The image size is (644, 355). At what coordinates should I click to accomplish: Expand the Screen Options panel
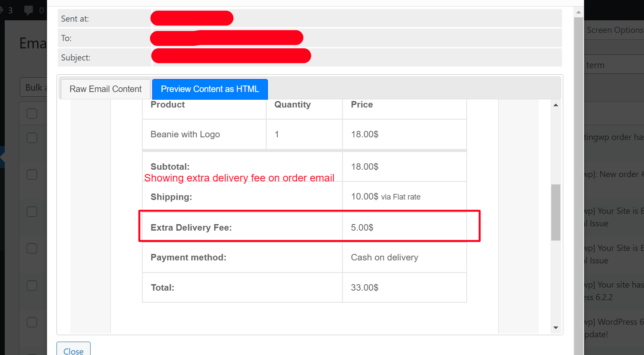tap(614, 30)
